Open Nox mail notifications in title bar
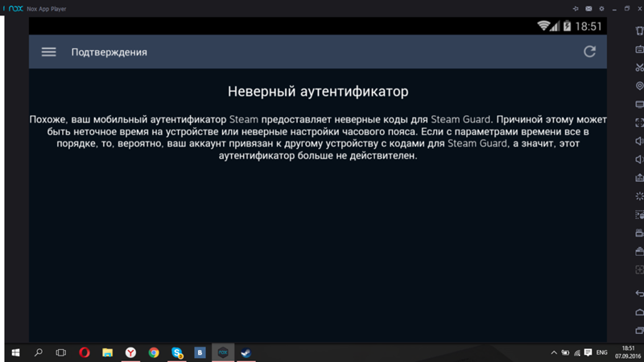This screenshot has height=362, width=644. click(x=588, y=9)
